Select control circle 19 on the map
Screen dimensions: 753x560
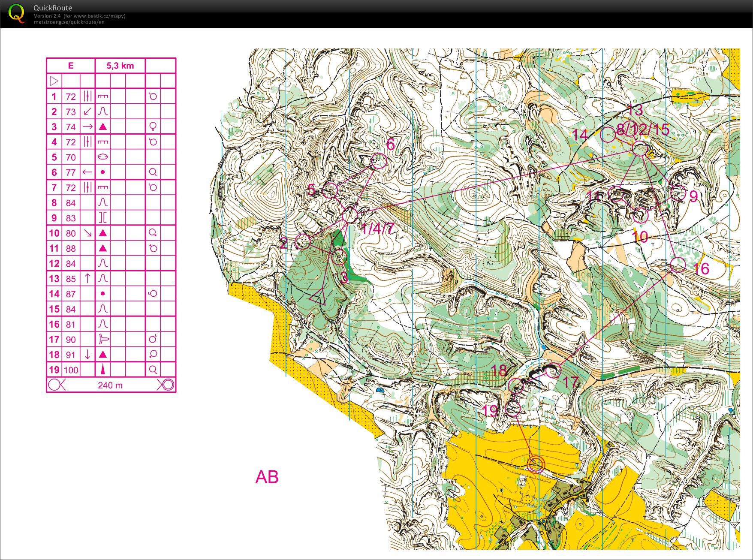(x=513, y=408)
